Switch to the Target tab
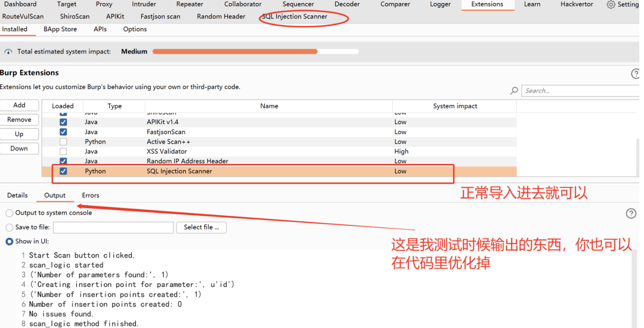The image size is (644, 328). (67, 4)
